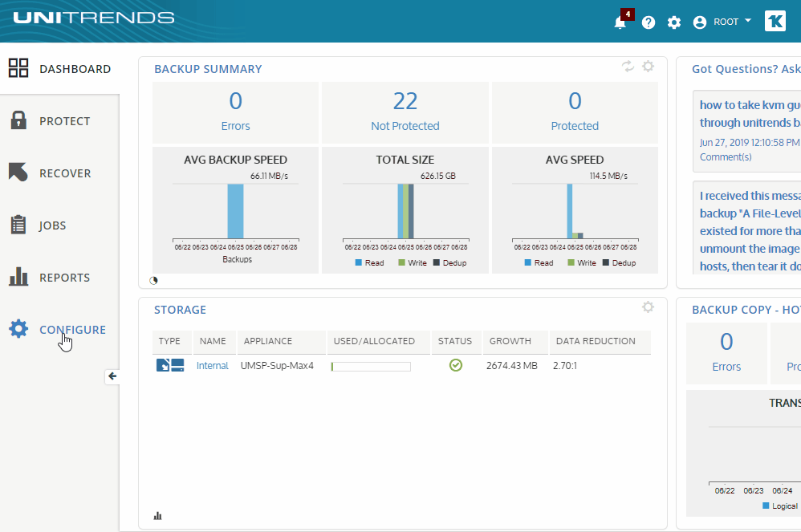Image resolution: width=801 pixels, height=532 pixels.
Task: Open the 'how to take kvm' question link
Action: pyautogui.click(x=750, y=114)
